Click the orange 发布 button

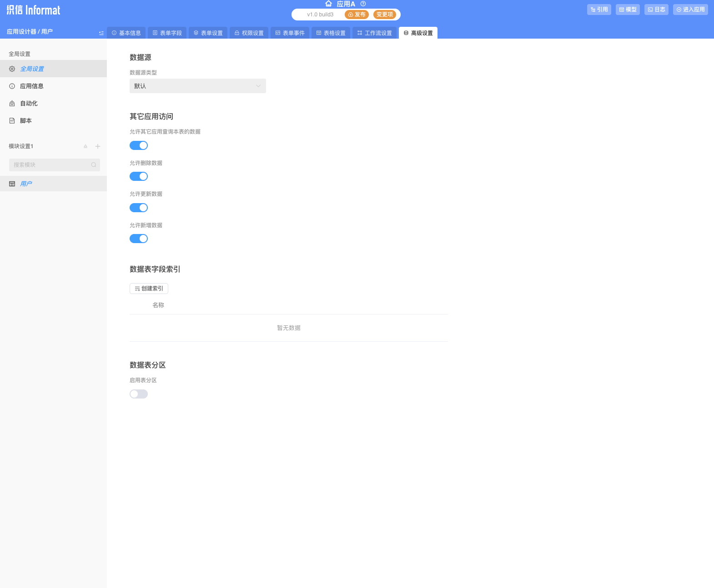[x=357, y=15]
